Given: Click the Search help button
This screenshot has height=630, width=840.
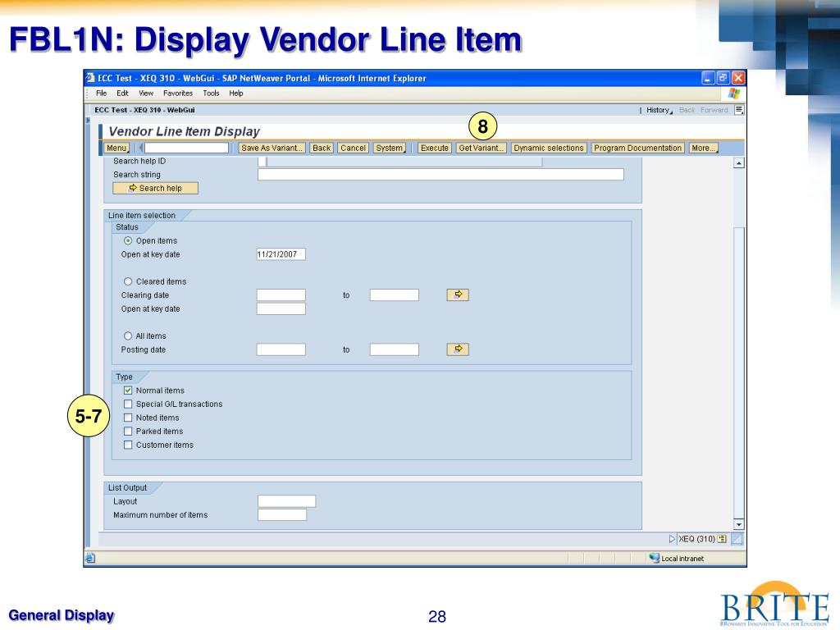Looking at the screenshot, I should 155,188.
